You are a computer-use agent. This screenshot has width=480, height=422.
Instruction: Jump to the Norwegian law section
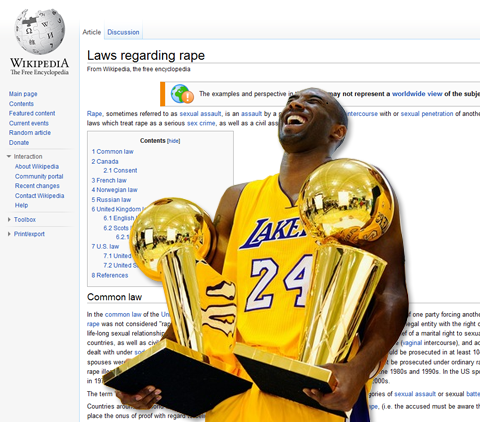coord(114,190)
